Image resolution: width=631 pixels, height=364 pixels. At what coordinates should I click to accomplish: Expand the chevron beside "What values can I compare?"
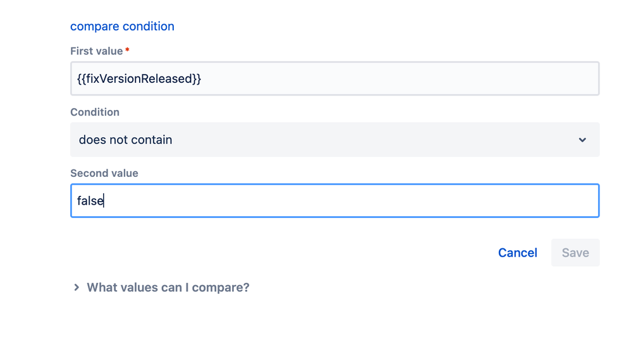(x=77, y=288)
